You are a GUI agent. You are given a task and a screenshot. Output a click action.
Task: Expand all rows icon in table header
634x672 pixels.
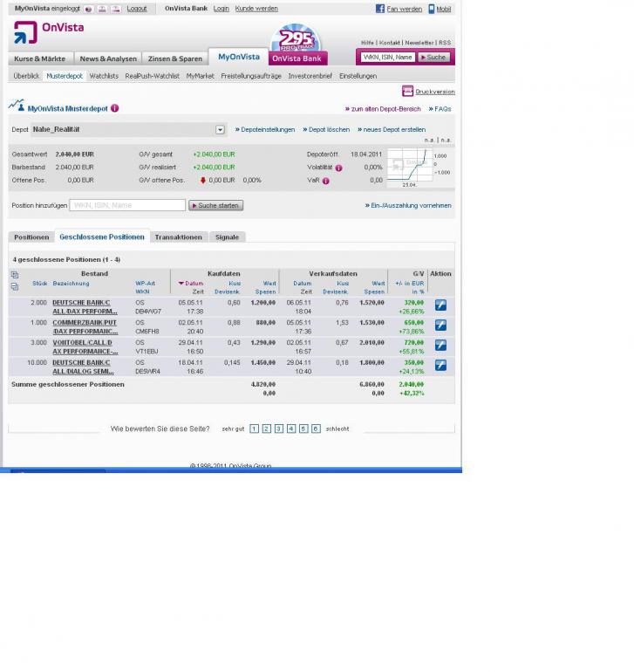15,275
